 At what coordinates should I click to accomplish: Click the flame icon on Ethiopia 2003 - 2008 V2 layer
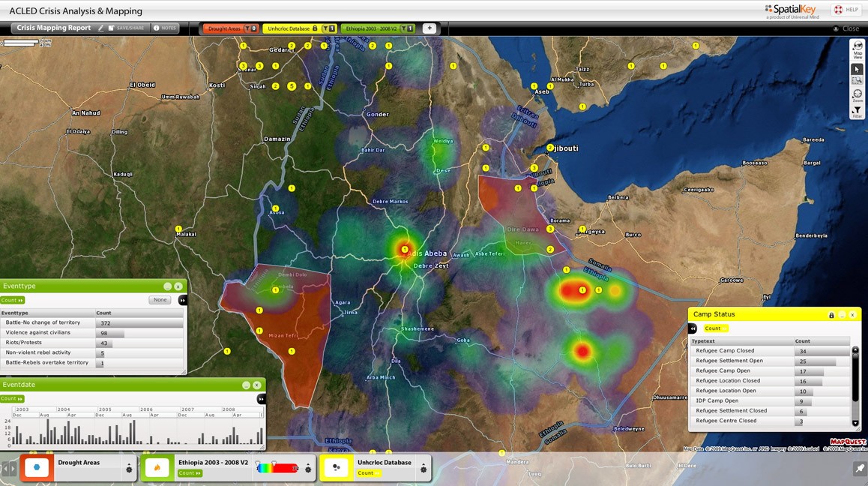(x=157, y=466)
